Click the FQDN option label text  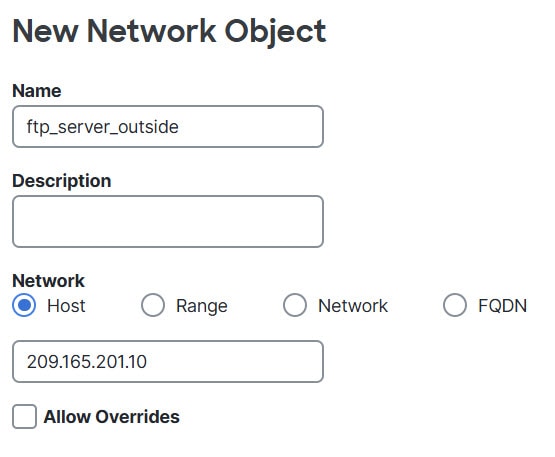click(503, 305)
